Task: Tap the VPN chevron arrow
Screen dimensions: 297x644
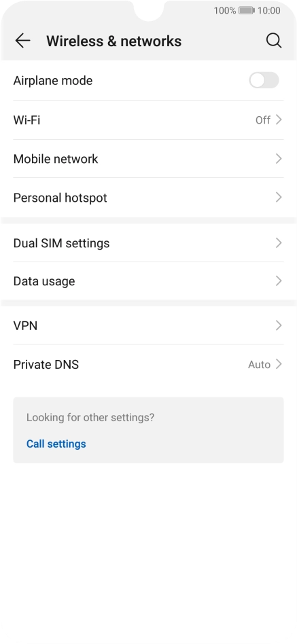Action: pyautogui.click(x=279, y=325)
